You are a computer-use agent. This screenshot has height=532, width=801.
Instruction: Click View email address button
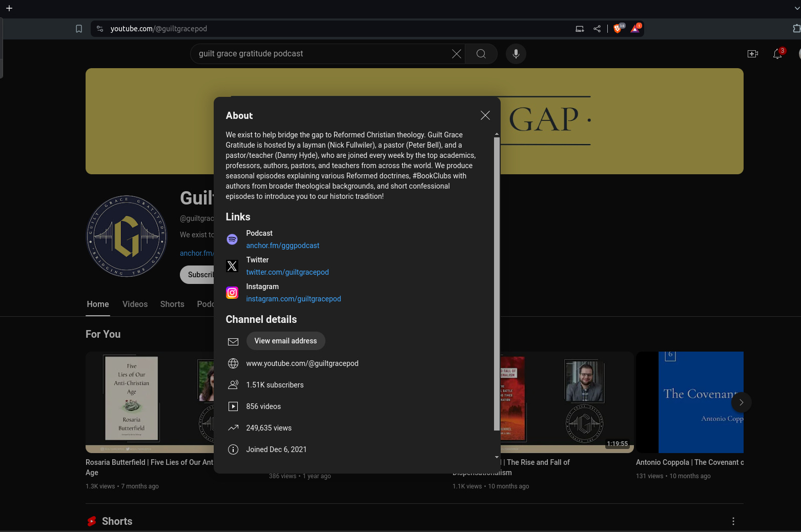pos(285,341)
